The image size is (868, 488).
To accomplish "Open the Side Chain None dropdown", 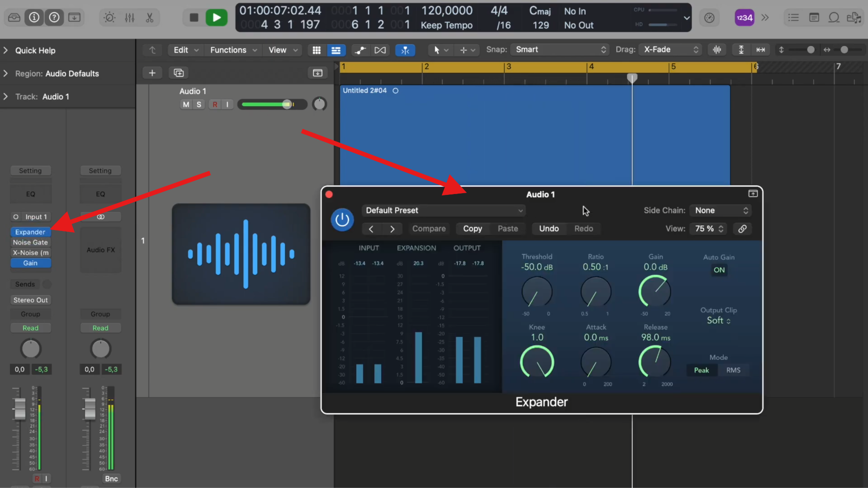I will [721, 211].
